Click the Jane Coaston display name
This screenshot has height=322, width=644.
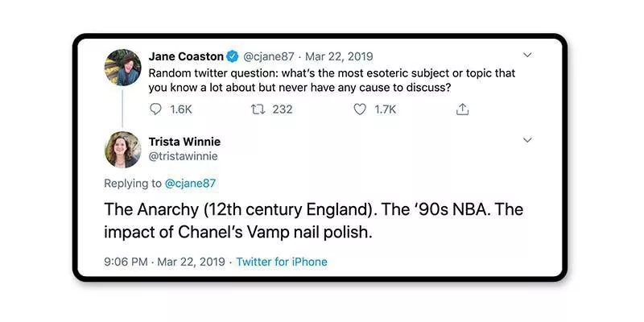click(x=186, y=56)
